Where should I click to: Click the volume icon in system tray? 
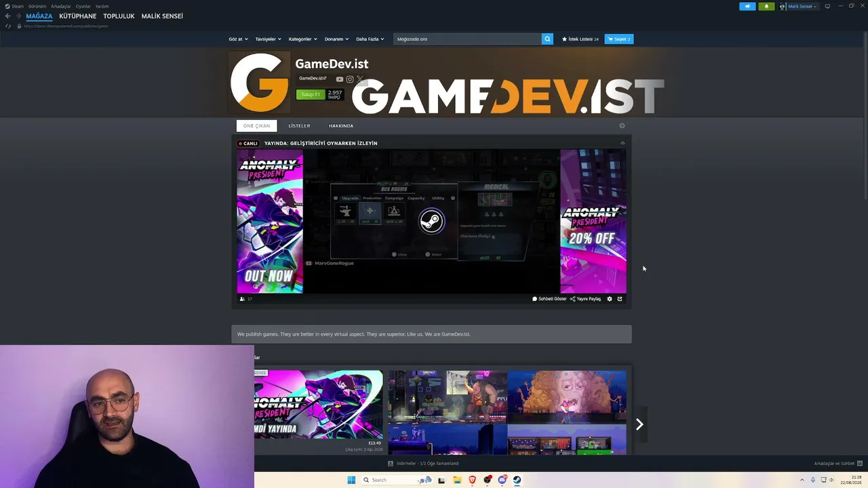click(833, 480)
